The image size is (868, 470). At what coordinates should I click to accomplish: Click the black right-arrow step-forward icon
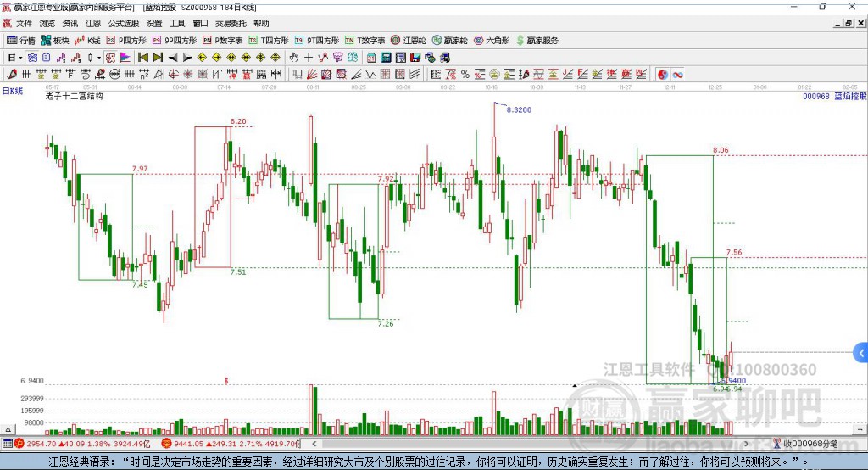[x=187, y=58]
